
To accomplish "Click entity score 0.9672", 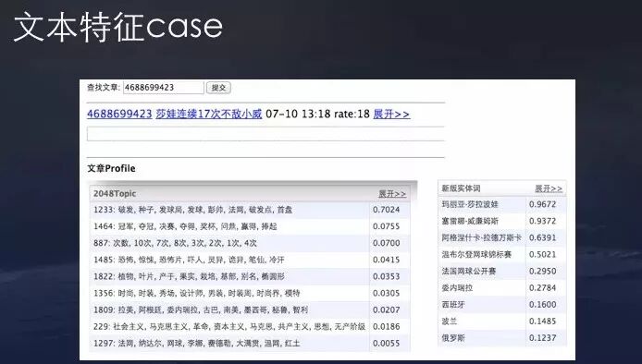I will pos(542,204).
